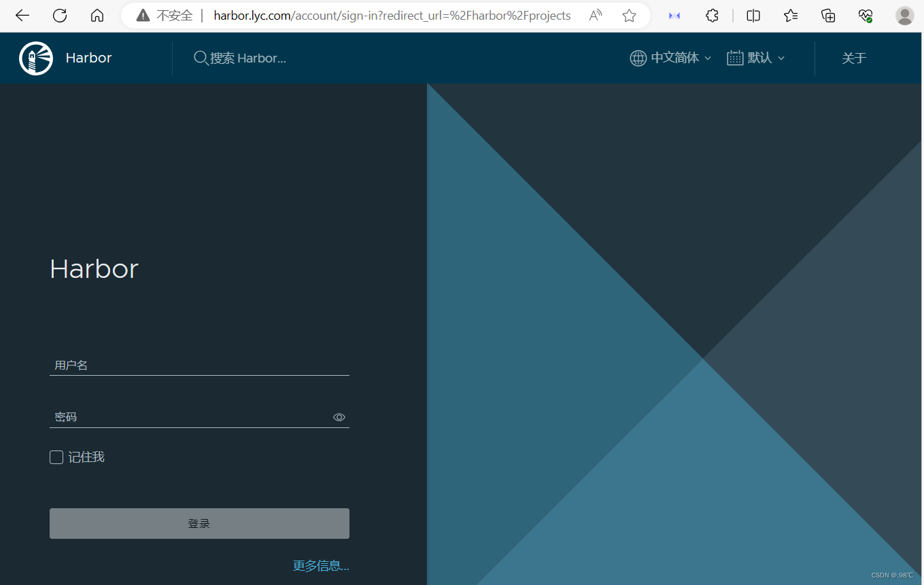The width and height of the screenshot is (924, 585).
Task: Open the 更多信息... link
Action: [321, 565]
